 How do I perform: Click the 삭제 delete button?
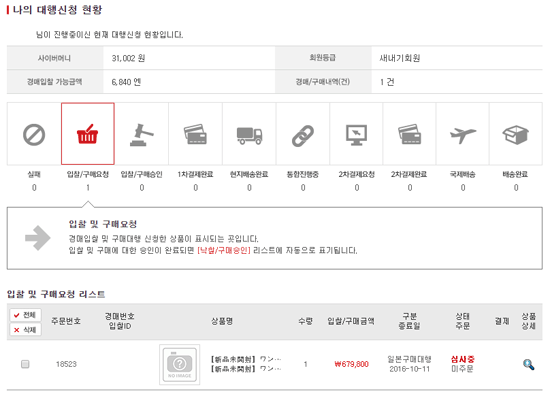25,329
